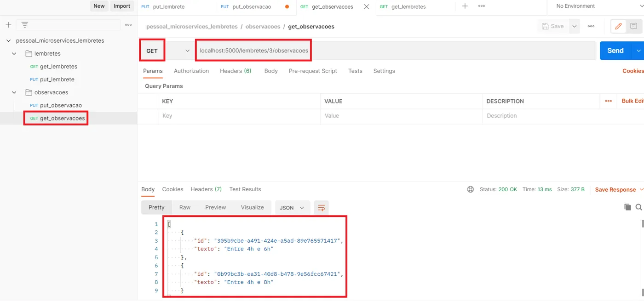
Task: Open the filter icon in sidebar
Action: coord(25,25)
